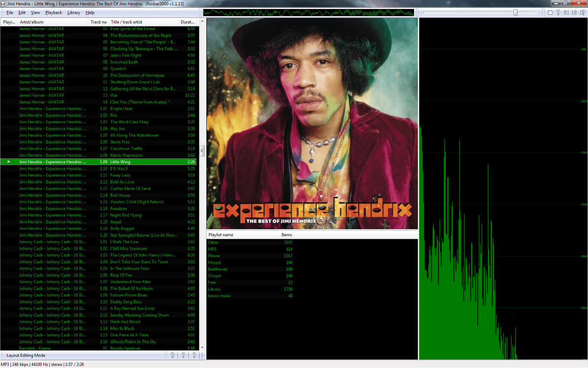Image resolution: width=588 pixels, height=368 pixels.
Task: Select the track 'Red House'
Action: 98,195
